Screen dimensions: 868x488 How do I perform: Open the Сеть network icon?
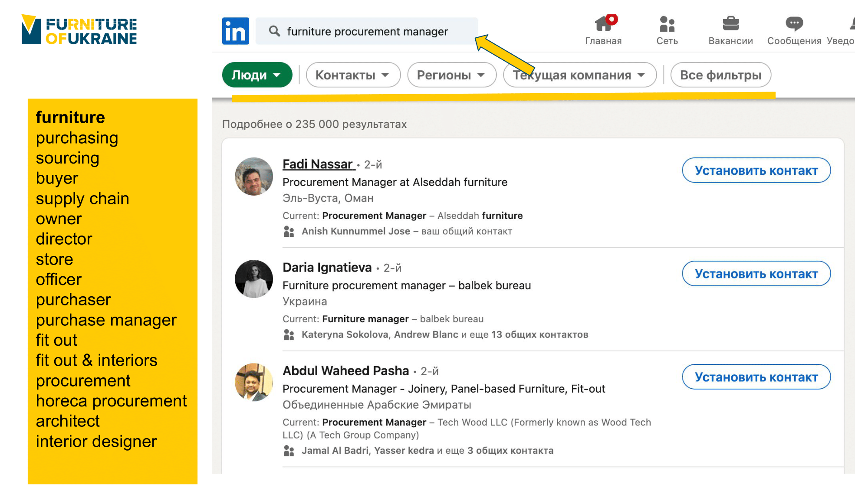pyautogui.click(x=667, y=24)
